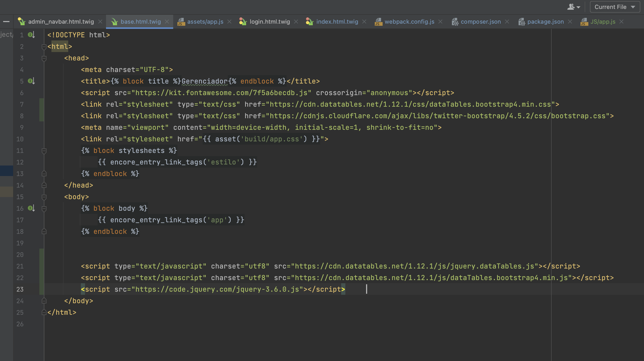Image resolution: width=644 pixels, height=361 pixels.
Task: Click the dataTables.bootstrap4.min.js URL on line 22
Action: (431, 278)
